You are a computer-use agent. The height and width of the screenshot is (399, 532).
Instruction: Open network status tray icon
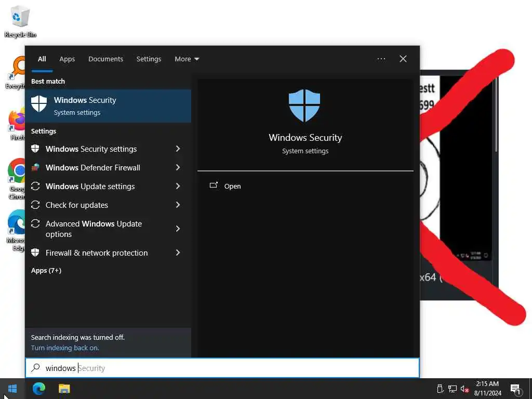point(453,389)
